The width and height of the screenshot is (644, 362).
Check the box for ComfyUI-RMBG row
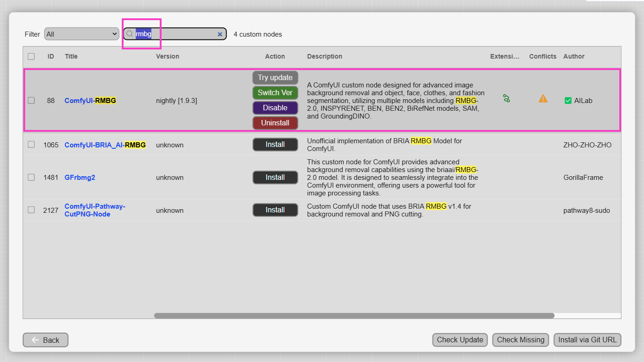pos(31,101)
